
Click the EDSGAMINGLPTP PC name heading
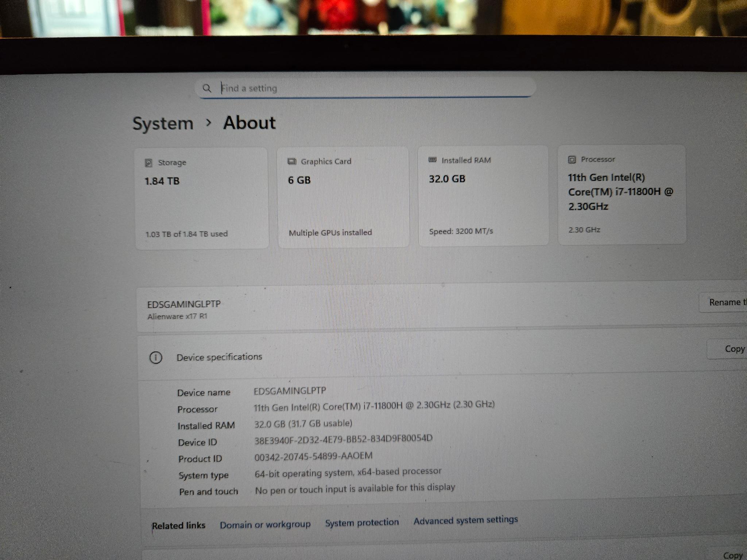(x=184, y=304)
